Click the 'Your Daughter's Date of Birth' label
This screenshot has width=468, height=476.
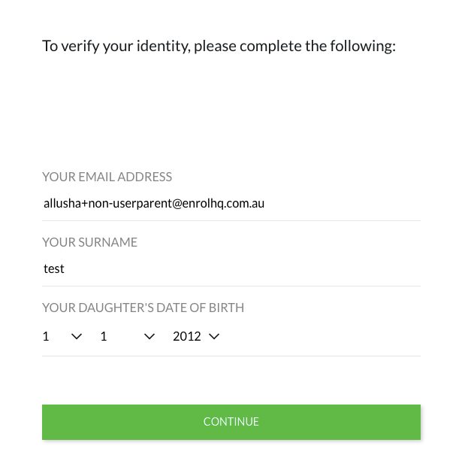pos(143,308)
